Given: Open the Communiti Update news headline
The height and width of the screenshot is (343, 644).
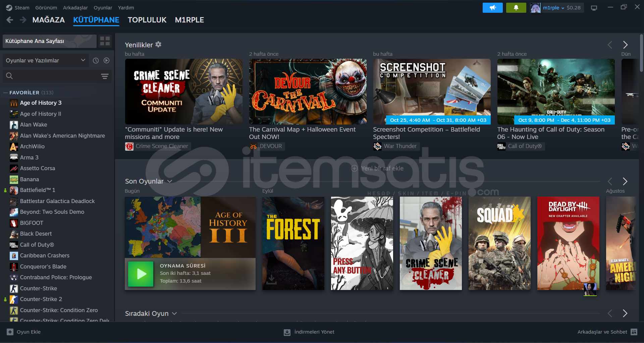Looking at the screenshot, I should tap(174, 133).
